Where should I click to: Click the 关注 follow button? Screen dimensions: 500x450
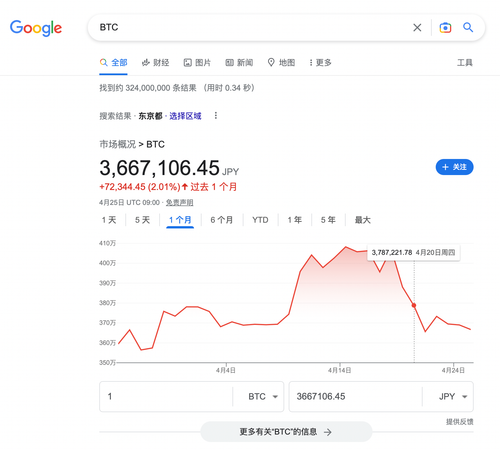pos(454,167)
